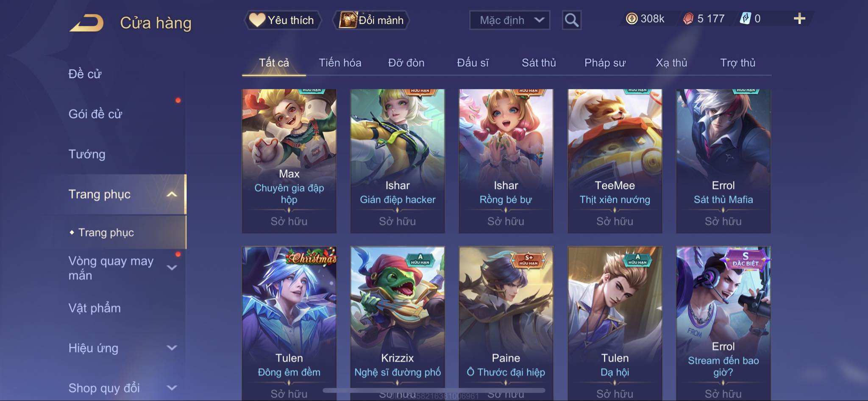868x401 pixels.
Task: Expand the Hiệu ứng sidebar section
Action: [x=172, y=348]
